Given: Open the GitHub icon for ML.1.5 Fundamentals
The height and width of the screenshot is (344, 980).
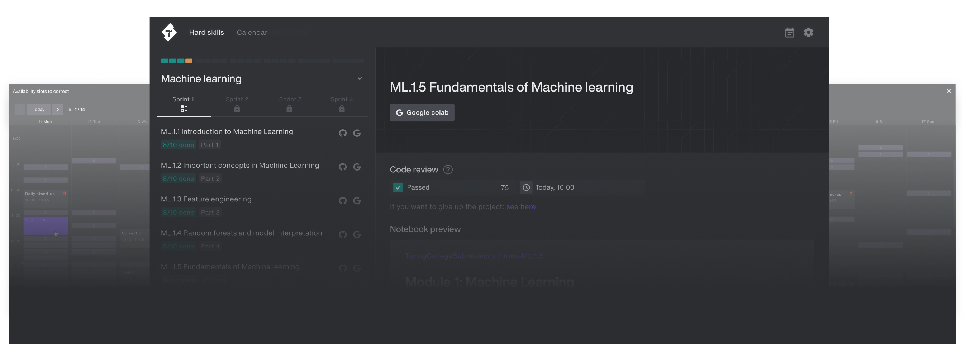Looking at the screenshot, I should [343, 268].
